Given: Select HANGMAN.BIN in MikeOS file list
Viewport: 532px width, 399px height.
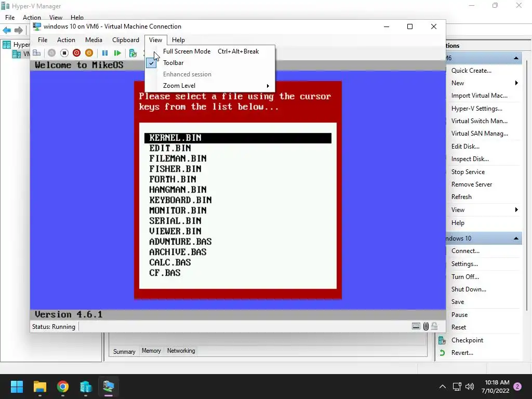Looking at the screenshot, I should 178,190.
